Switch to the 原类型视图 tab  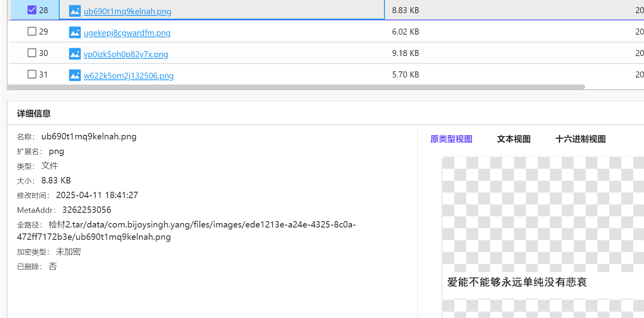pyautogui.click(x=451, y=139)
